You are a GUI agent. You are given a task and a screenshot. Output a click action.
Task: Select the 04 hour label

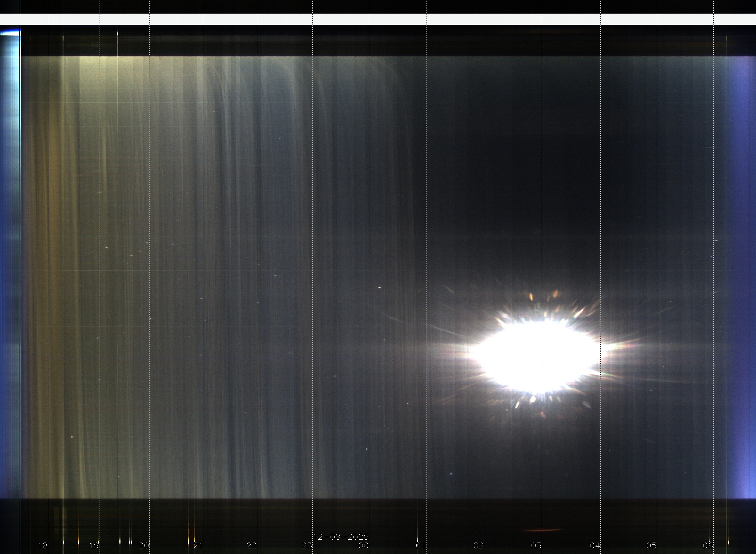click(x=595, y=546)
